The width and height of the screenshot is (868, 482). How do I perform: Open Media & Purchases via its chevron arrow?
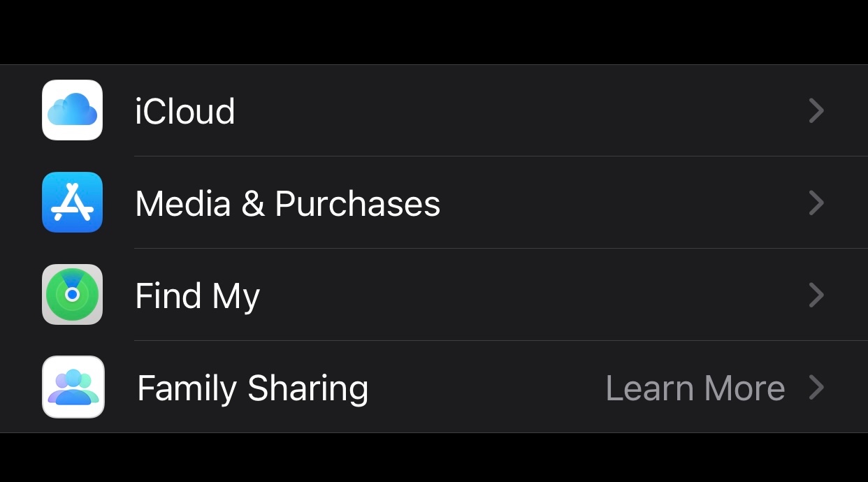(x=816, y=203)
